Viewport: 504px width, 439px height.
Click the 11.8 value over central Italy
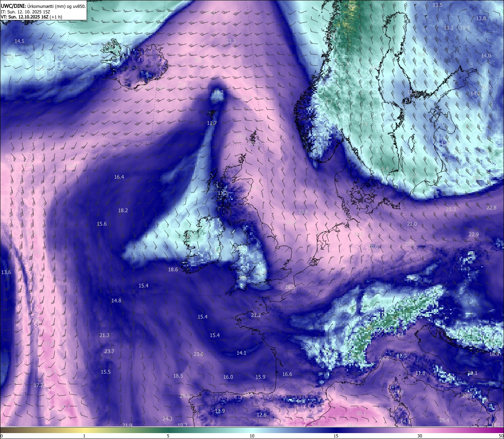pyautogui.click(x=421, y=373)
